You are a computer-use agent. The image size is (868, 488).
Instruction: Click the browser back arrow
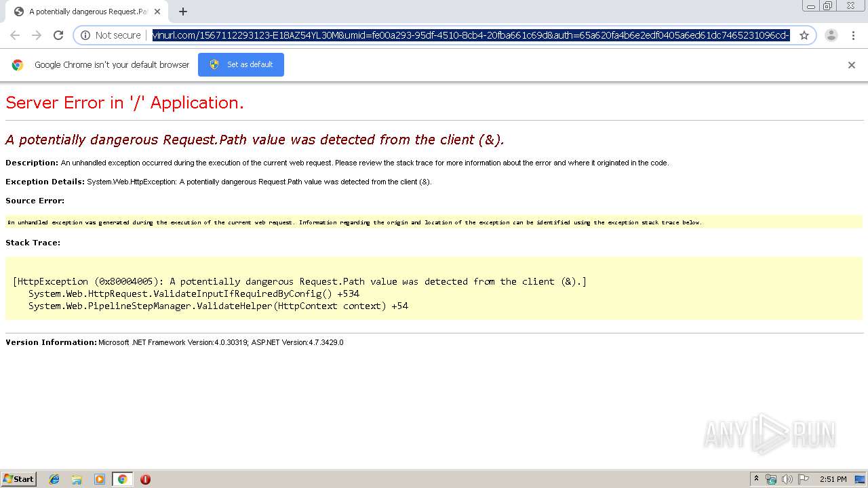pyautogui.click(x=15, y=35)
